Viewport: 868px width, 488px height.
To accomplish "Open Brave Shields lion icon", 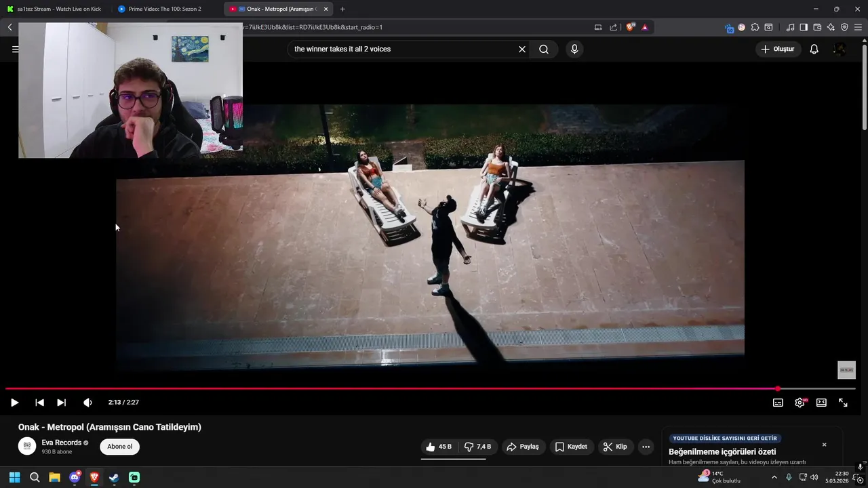I will coord(631,27).
